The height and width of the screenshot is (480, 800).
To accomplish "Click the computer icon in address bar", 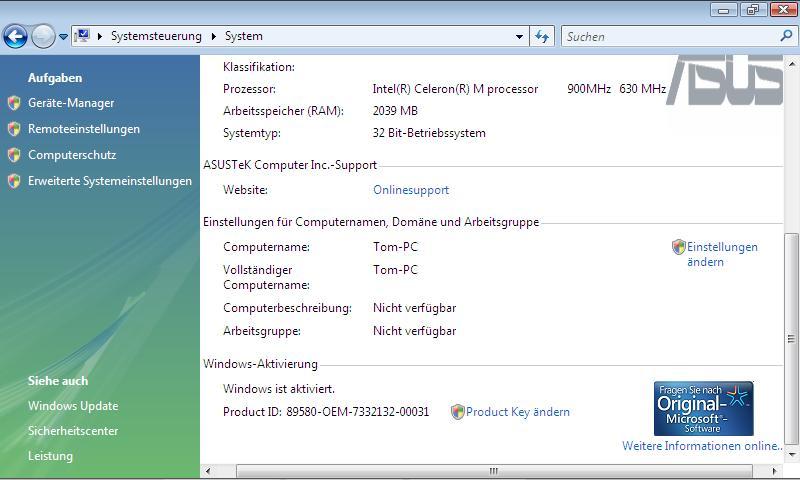I will (82, 36).
